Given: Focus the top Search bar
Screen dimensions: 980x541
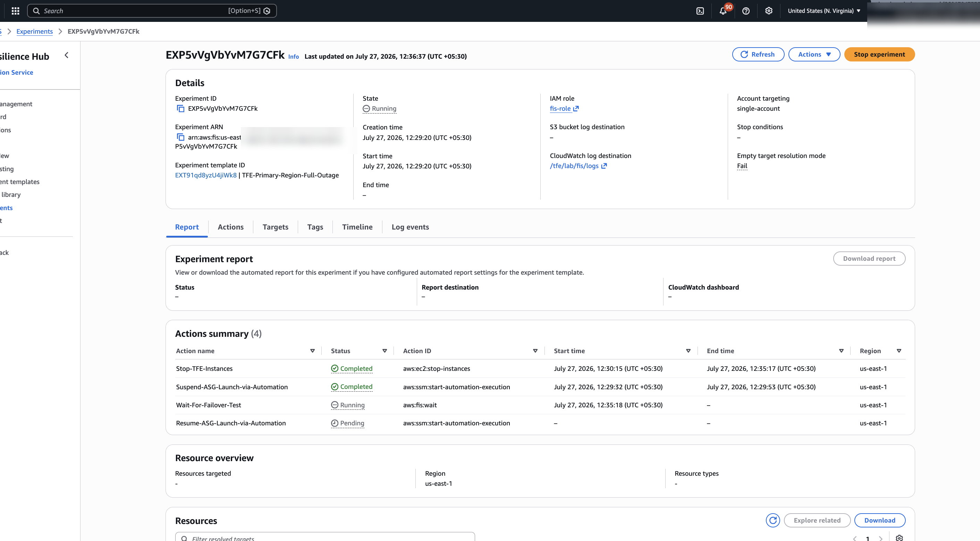Looking at the screenshot, I should pyautogui.click(x=152, y=11).
